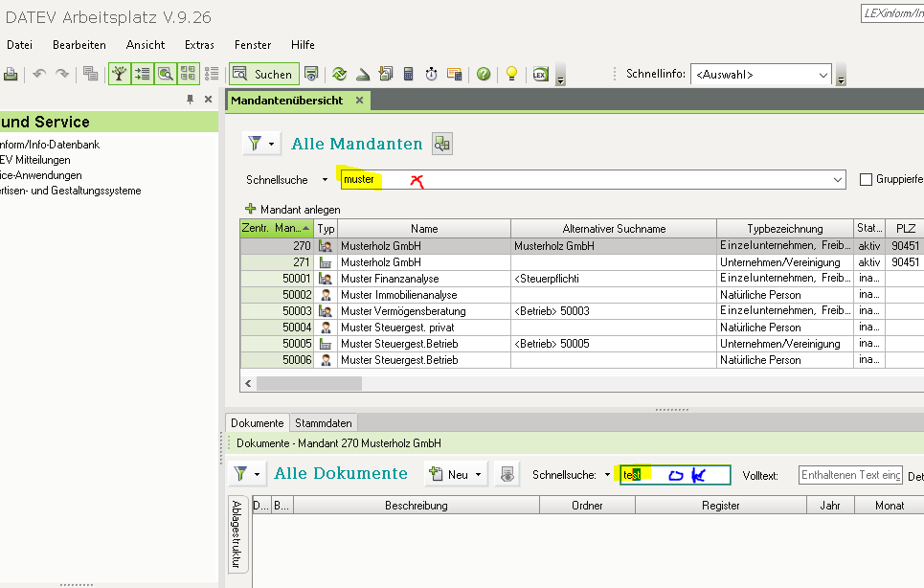The image size is (924, 588).
Task: Open the Bearbeiten menu
Action: pos(79,45)
